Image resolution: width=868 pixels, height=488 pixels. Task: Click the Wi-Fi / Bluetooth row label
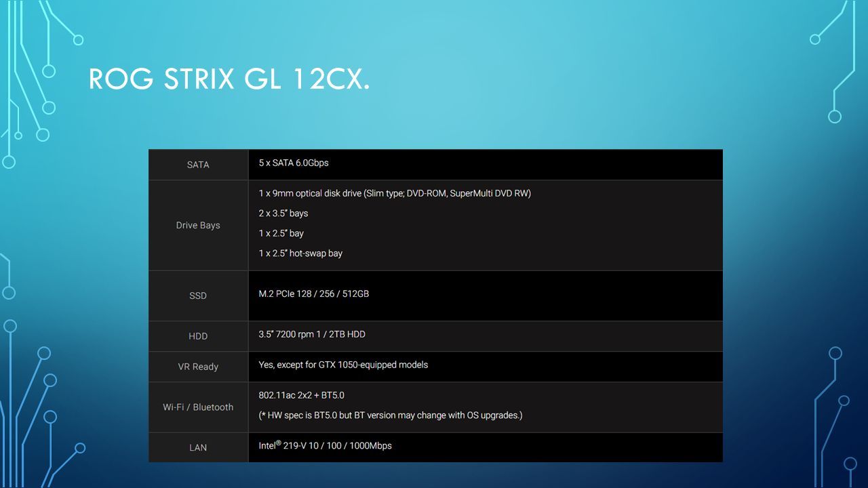198,407
